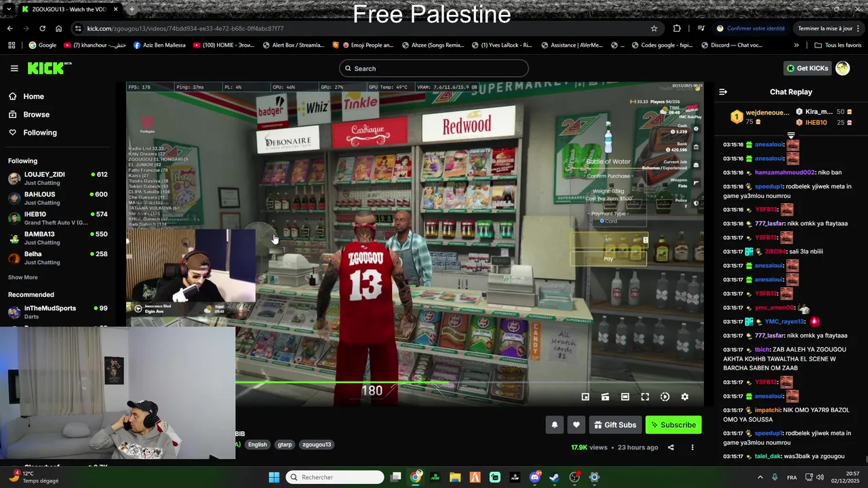Click Windows taskbar search box
Screen dimensions: 868x488
[x=335, y=477]
